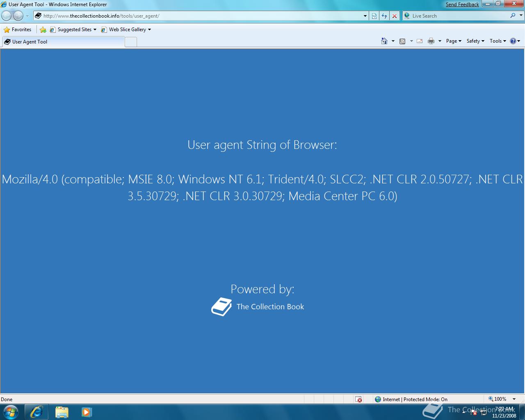
Task: Click the Forward navigation button
Action: (x=18, y=16)
